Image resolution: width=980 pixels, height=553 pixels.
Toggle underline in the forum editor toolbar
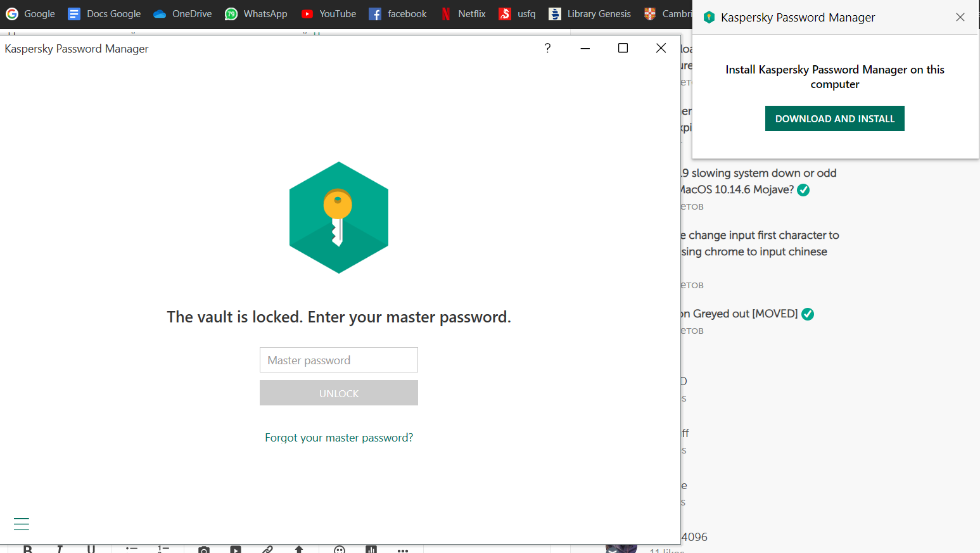pyautogui.click(x=91, y=549)
